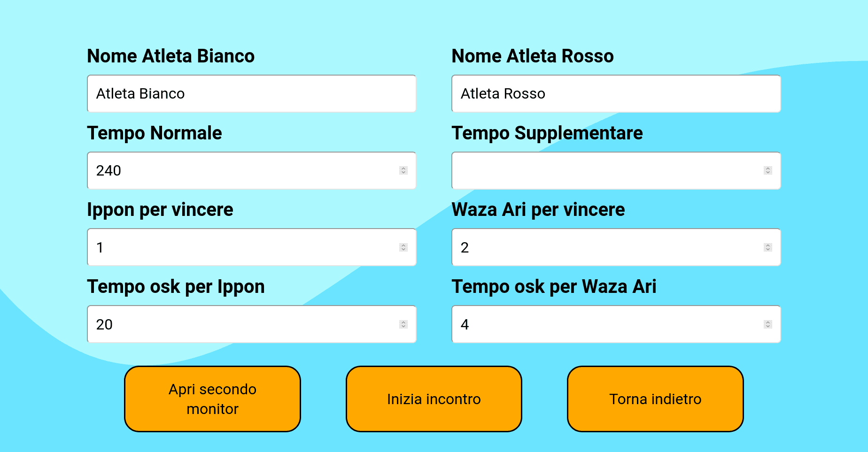Increase Tempo Supplementare with the up arrow
Image resolution: width=868 pixels, height=452 pixels.
point(768,168)
